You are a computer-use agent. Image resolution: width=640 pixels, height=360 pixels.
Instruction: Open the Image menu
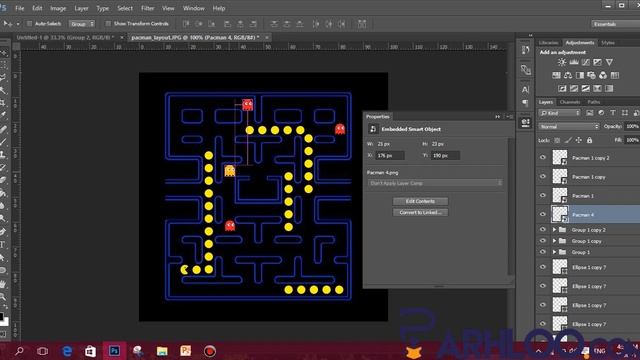(58, 8)
